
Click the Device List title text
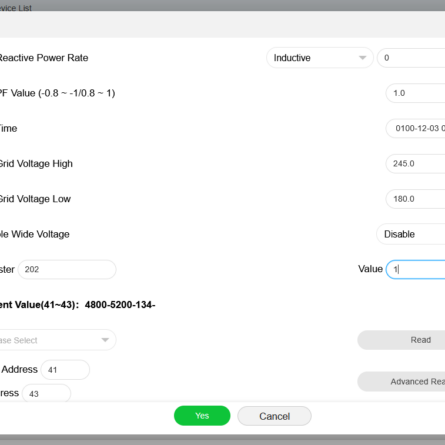coord(16,8)
